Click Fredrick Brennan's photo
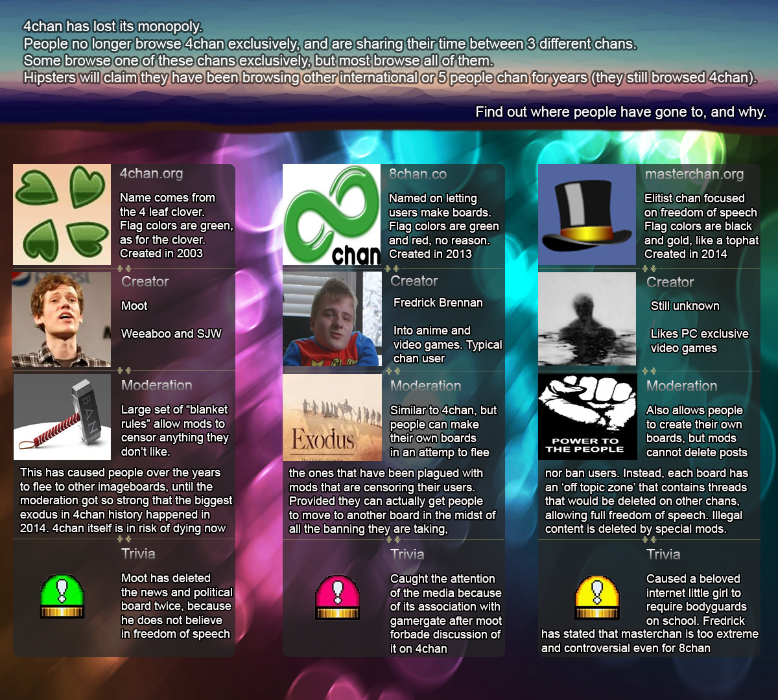The width and height of the screenshot is (778, 700). tap(332, 320)
